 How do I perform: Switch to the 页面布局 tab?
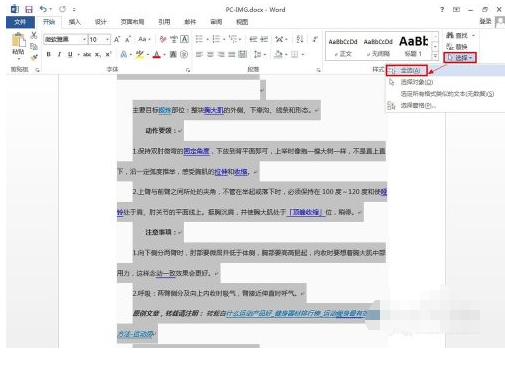tap(132, 22)
